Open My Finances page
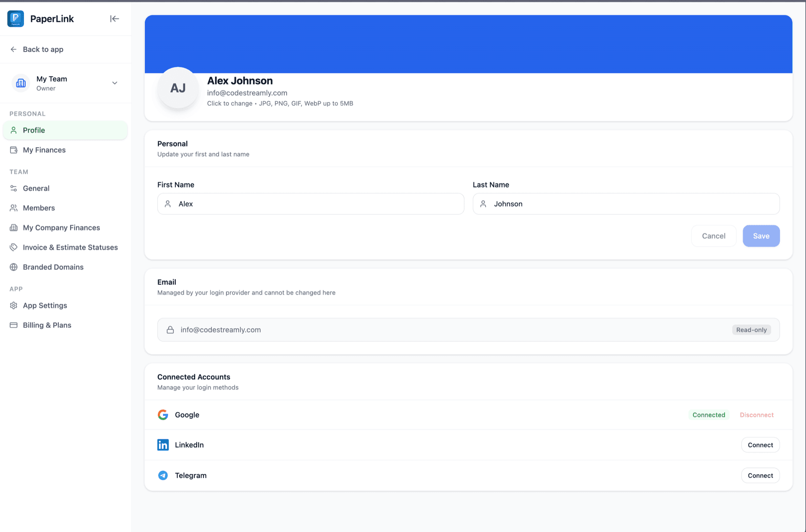The image size is (806, 532). [44, 150]
